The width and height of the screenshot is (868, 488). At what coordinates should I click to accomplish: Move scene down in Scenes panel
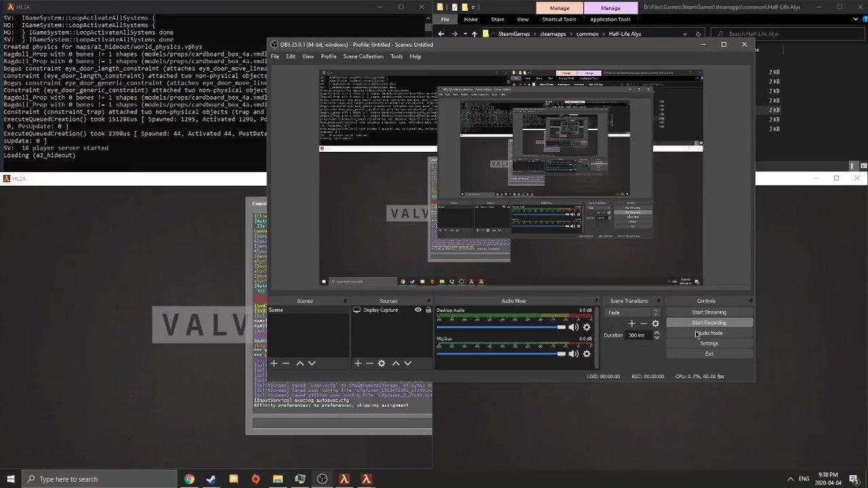312,364
